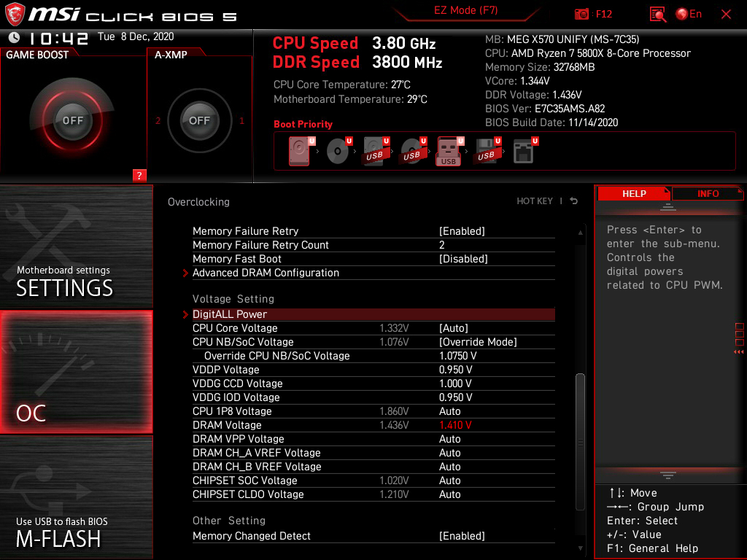Click the help panel bottom collapse handle
This screenshot has width=747, height=560.
point(668,475)
